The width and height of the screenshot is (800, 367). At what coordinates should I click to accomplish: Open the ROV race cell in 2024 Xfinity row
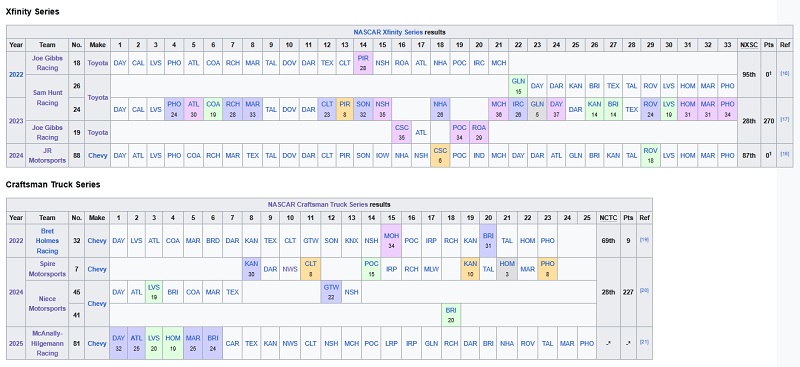pos(650,155)
